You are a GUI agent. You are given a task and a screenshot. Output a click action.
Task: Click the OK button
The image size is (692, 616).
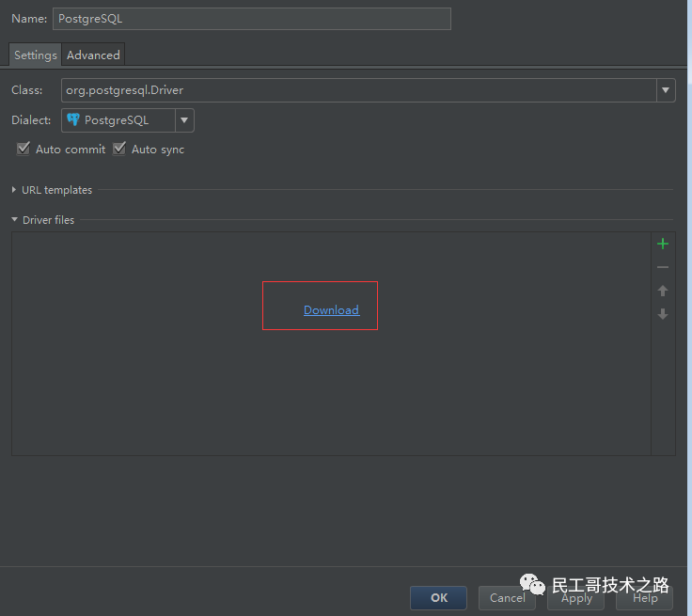click(x=438, y=598)
